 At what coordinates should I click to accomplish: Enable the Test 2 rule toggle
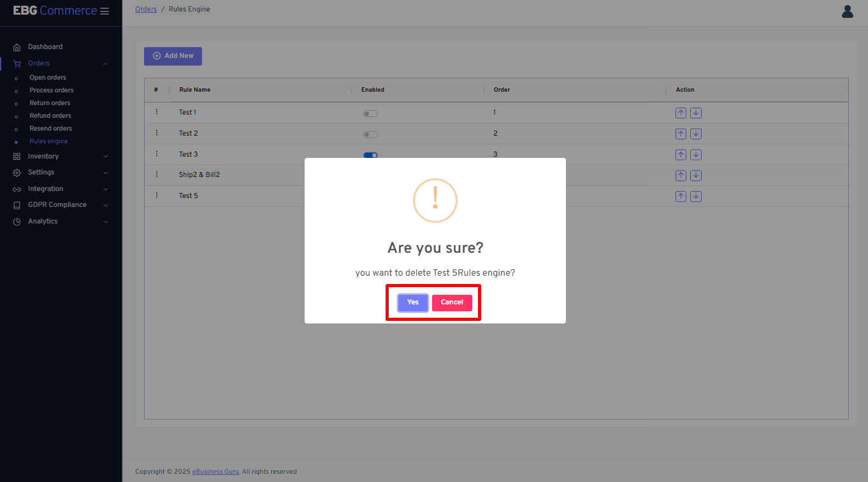[370, 134]
